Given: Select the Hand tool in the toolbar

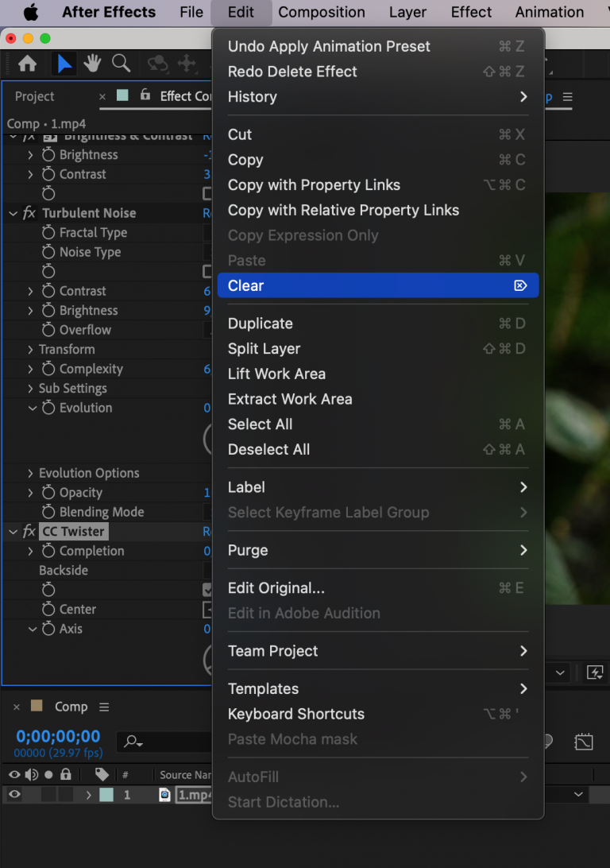Looking at the screenshot, I should coord(93,64).
